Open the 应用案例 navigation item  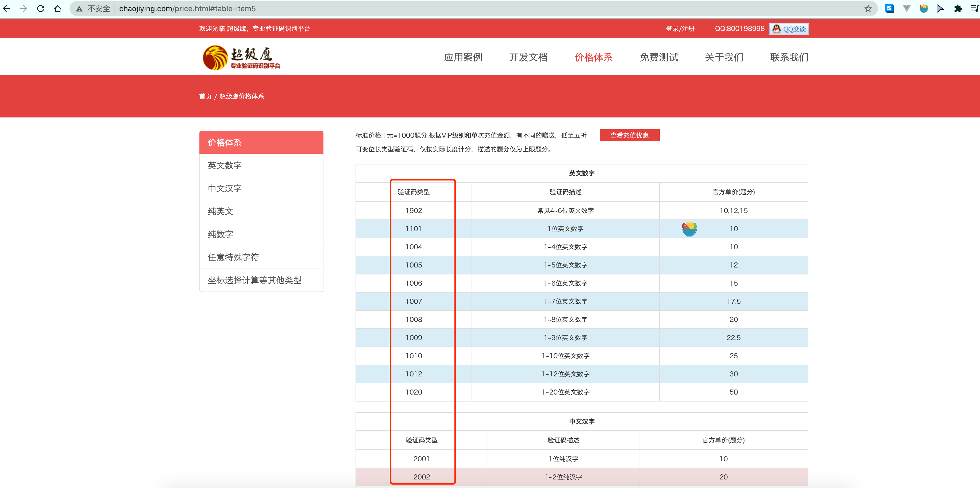pos(463,57)
